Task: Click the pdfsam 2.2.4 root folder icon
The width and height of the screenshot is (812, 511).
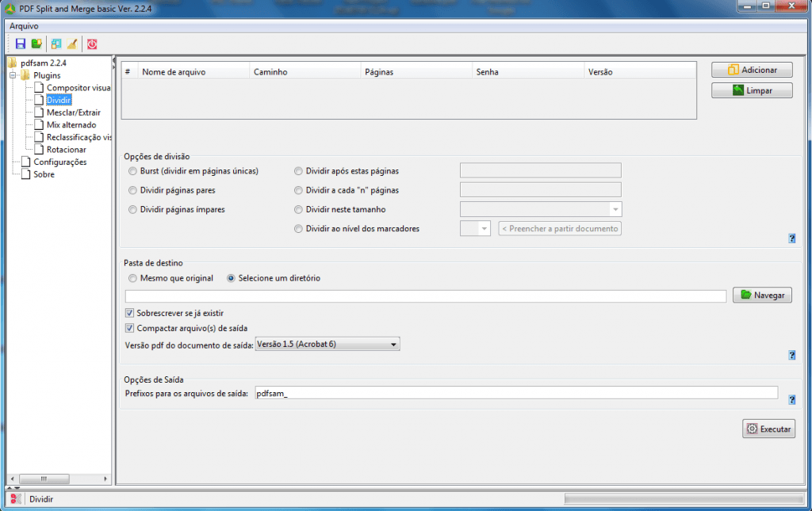Action: [13, 63]
